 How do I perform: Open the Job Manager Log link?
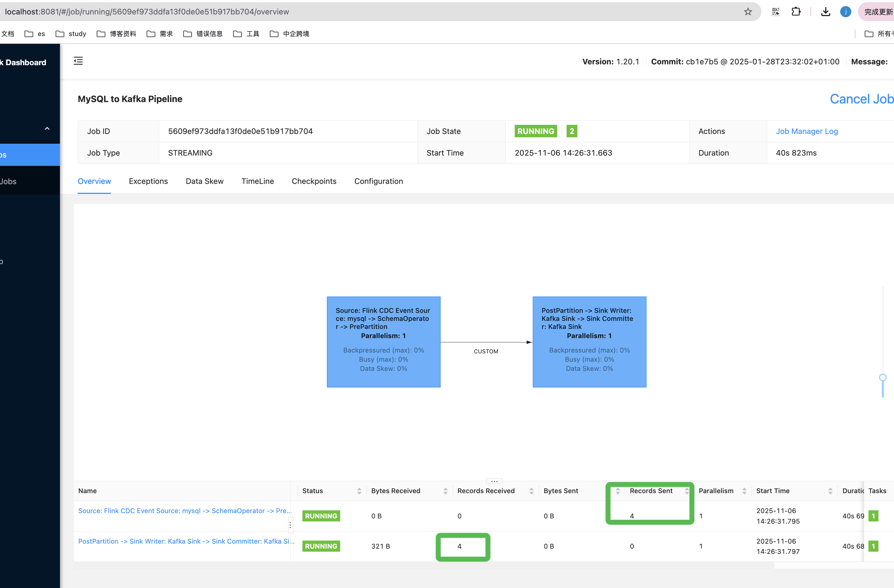(807, 131)
